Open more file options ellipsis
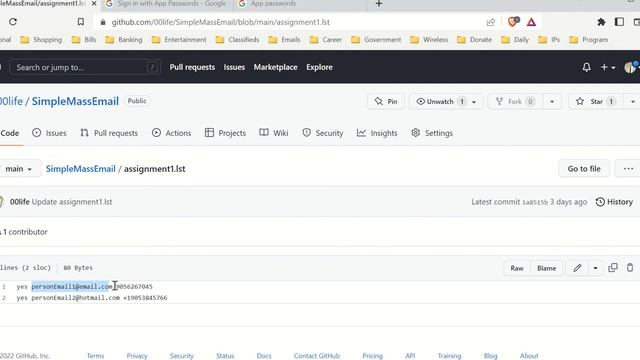The image size is (640, 360). coord(628,169)
